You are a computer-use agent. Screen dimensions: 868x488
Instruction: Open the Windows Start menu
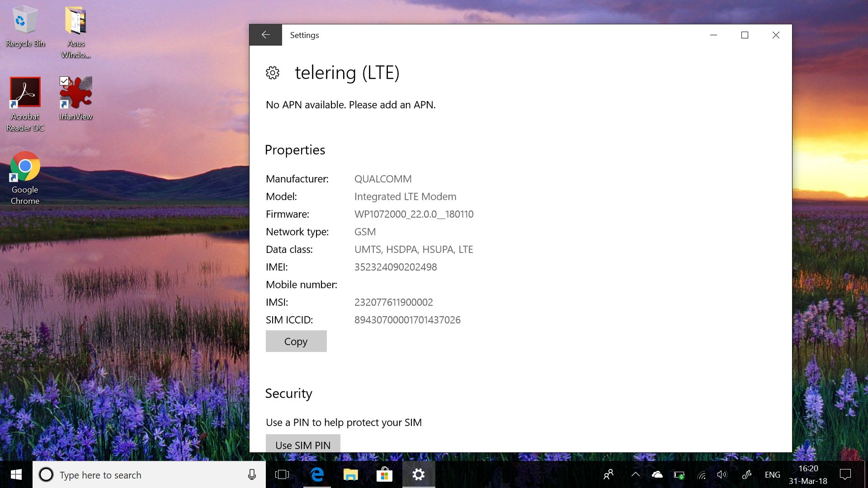pos(16,474)
